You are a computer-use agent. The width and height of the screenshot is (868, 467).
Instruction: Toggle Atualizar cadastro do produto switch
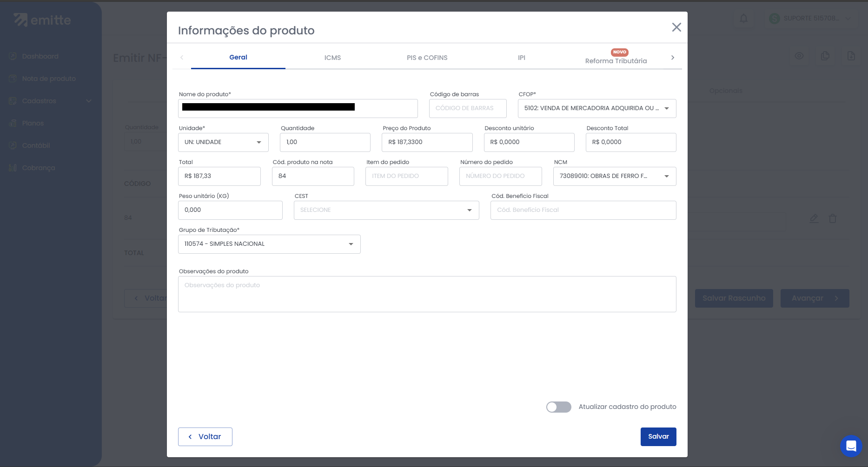point(558,407)
